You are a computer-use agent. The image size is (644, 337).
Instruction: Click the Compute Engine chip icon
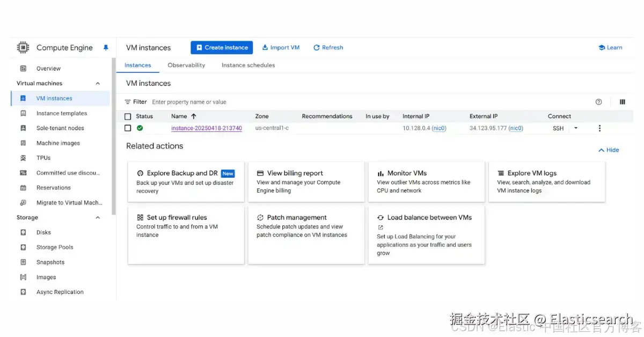[x=23, y=48]
